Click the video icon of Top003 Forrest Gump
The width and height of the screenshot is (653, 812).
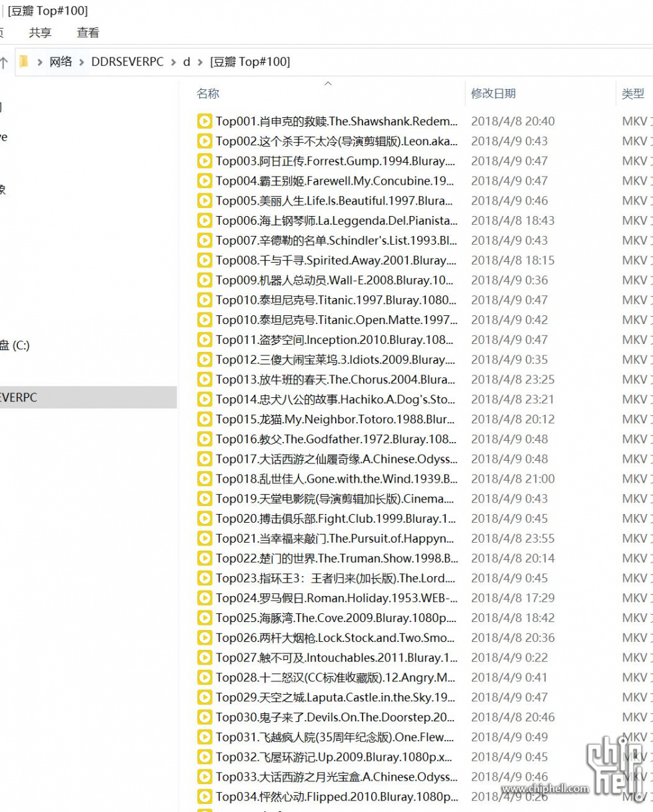tap(204, 161)
